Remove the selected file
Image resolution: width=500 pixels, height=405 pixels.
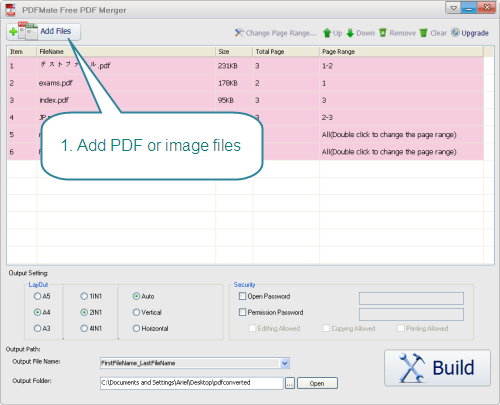[397, 33]
